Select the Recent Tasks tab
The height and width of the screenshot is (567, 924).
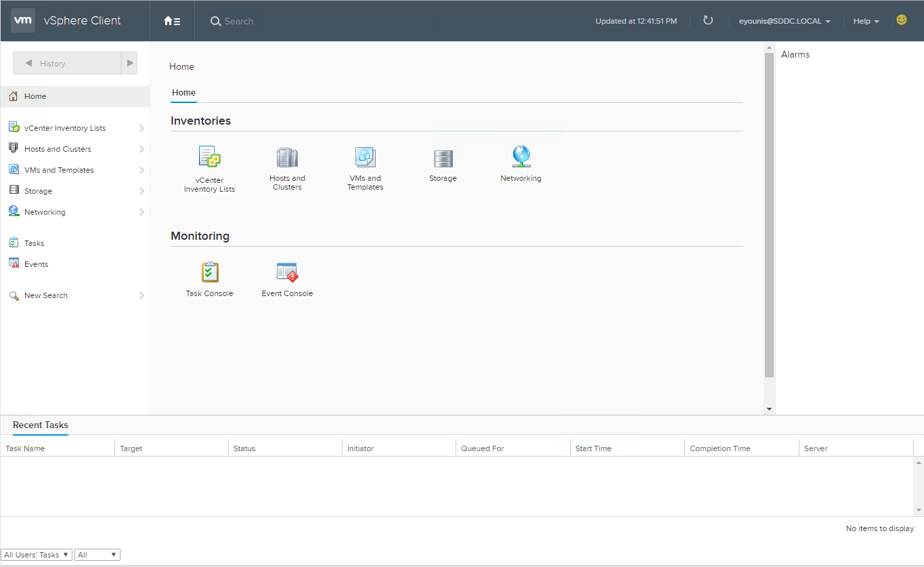click(41, 425)
